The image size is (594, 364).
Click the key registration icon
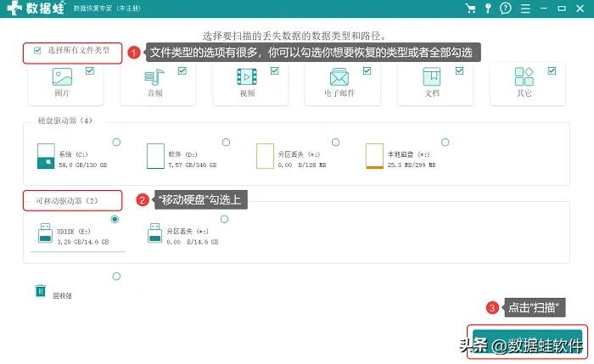point(488,8)
